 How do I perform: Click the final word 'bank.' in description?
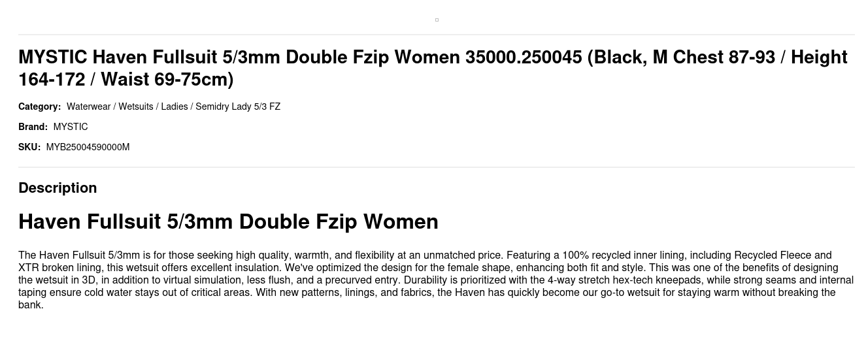coord(31,304)
